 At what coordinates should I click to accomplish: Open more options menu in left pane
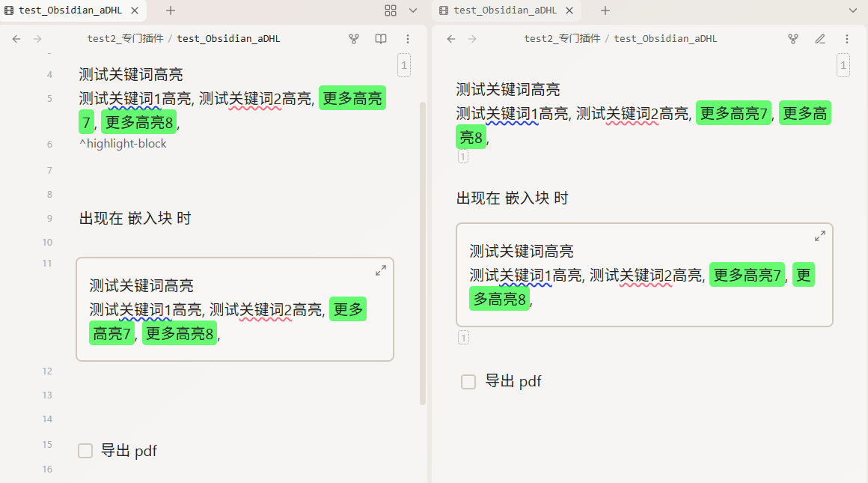tap(408, 39)
